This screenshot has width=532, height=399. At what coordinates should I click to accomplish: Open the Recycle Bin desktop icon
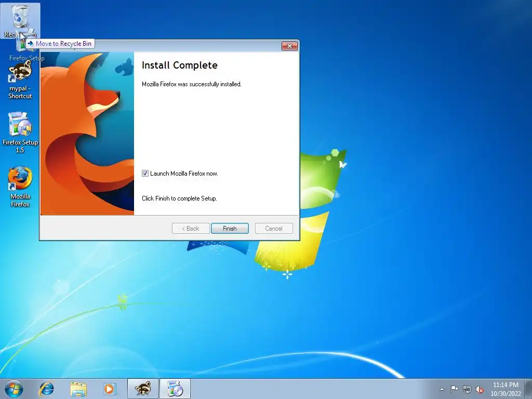[20, 20]
